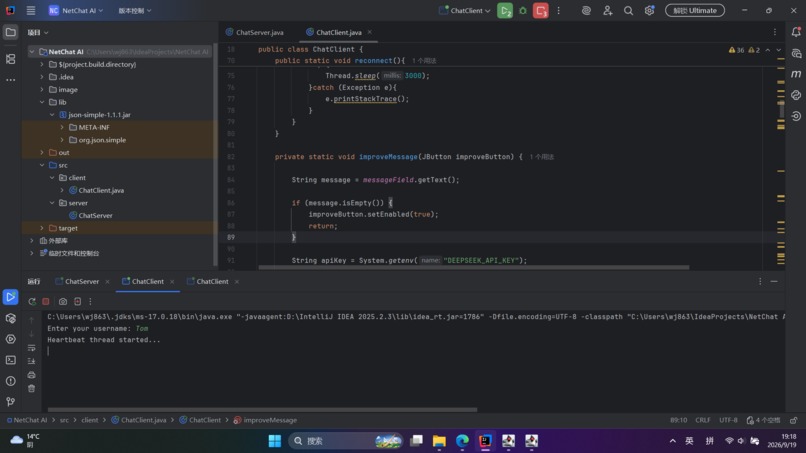The height and width of the screenshot is (453, 806).
Task: Open the Project tool window icon
Action: (10, 32)
